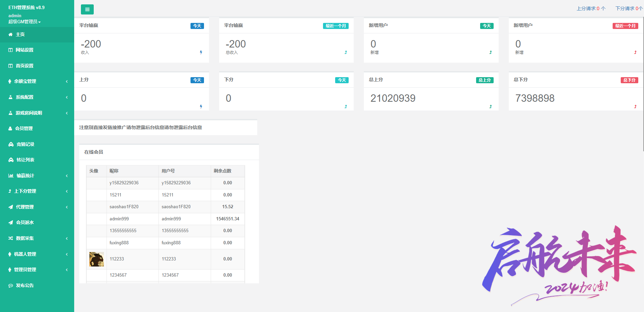Image resolution: width=644 pixels, height=312 pixels.
Task: Select nickname fuxing888 in the table
Action: tap(119, 243)
